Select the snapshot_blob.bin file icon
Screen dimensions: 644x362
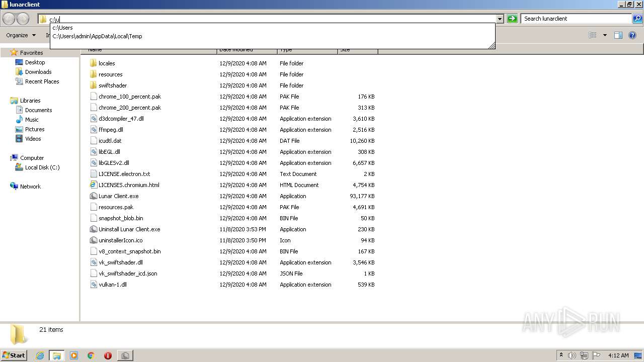(x=93, y=218)
